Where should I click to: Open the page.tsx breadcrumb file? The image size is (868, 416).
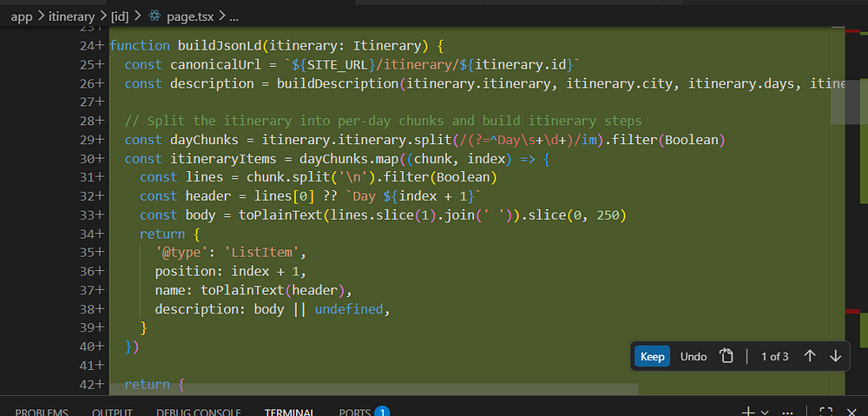pos(191,17)
